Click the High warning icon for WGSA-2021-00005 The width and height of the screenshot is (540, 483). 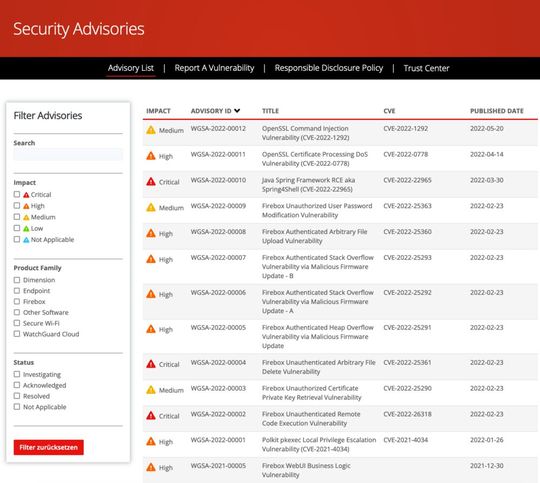[151, 467]
